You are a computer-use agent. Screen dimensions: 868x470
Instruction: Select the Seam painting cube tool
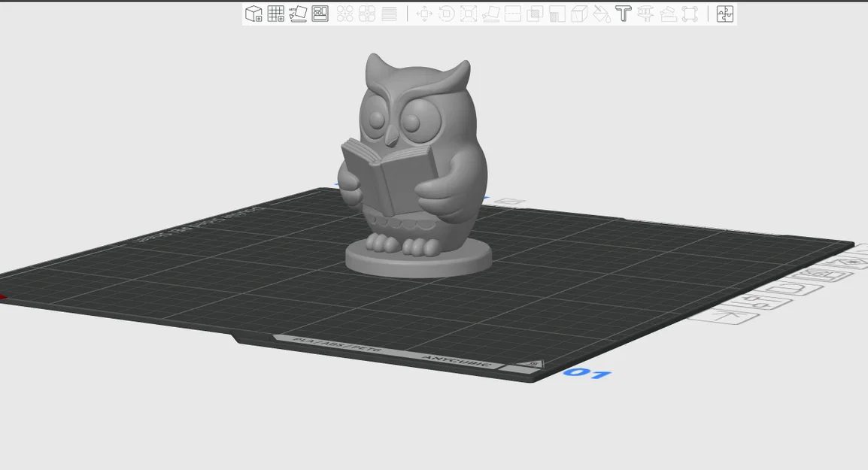click(579, 14)
